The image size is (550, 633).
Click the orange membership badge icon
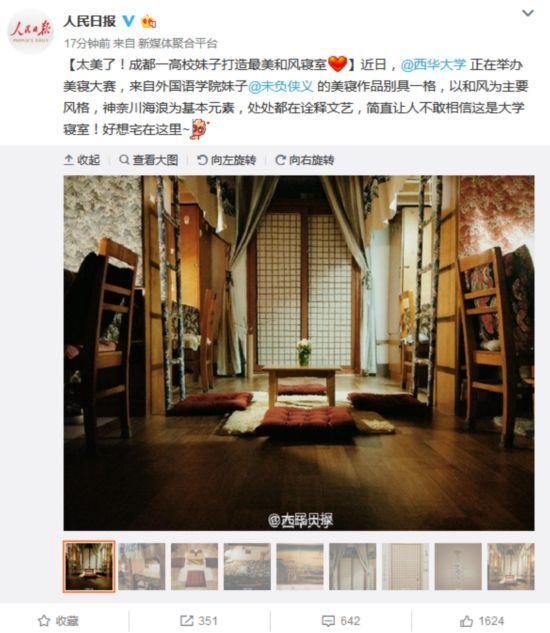(148, 21)
